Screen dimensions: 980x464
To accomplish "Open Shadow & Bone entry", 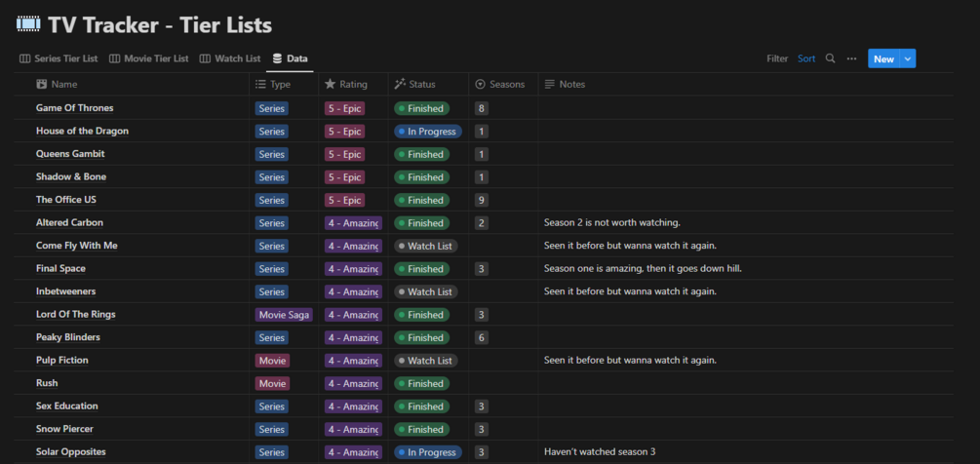I will (x=70, y=176).
